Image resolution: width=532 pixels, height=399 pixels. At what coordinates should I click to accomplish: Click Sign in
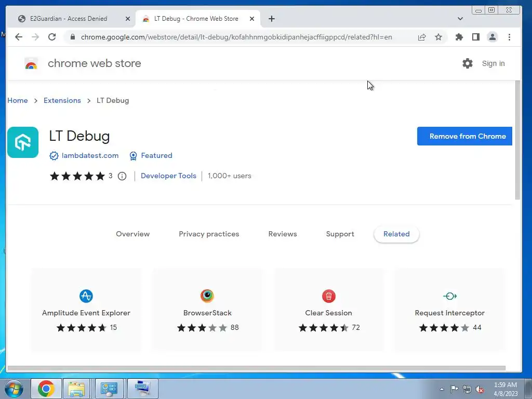point(494,63)
